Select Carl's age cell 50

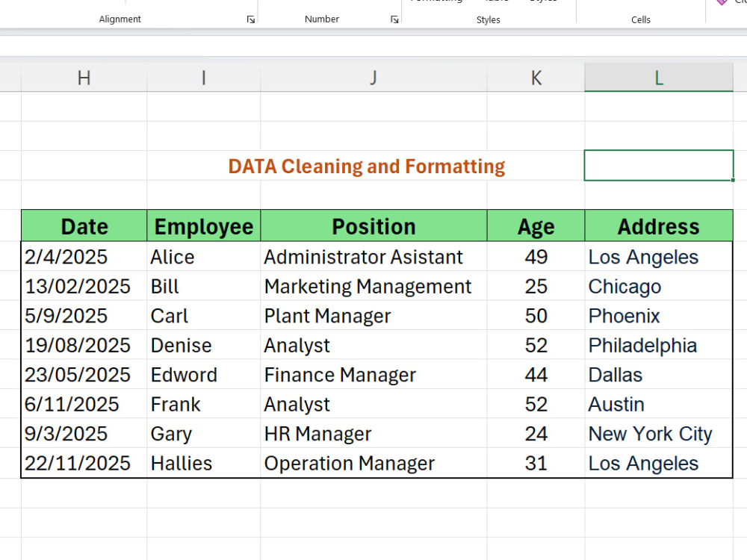point(536,316)
